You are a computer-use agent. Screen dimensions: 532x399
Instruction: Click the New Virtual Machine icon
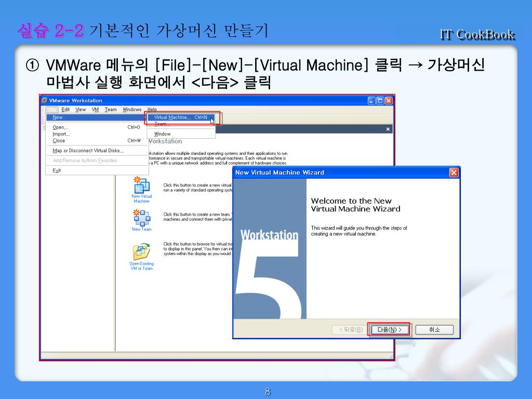(x=142, y=185)
